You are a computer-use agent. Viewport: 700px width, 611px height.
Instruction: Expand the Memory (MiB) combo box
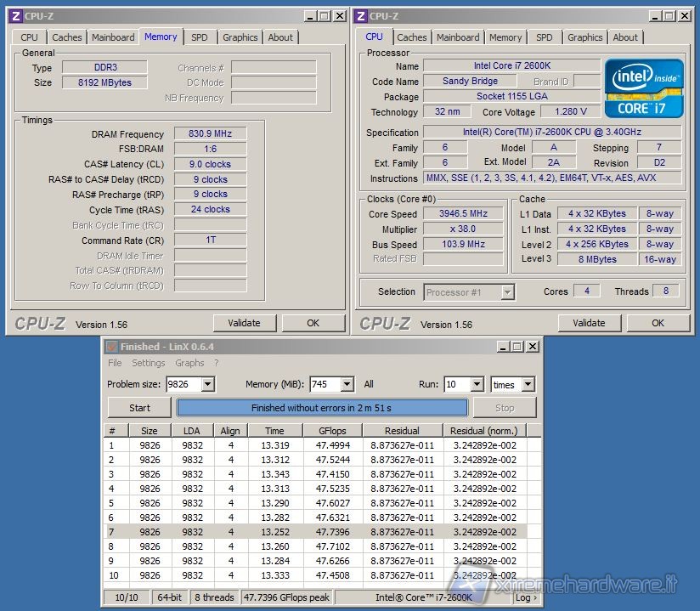click(346, 385)
